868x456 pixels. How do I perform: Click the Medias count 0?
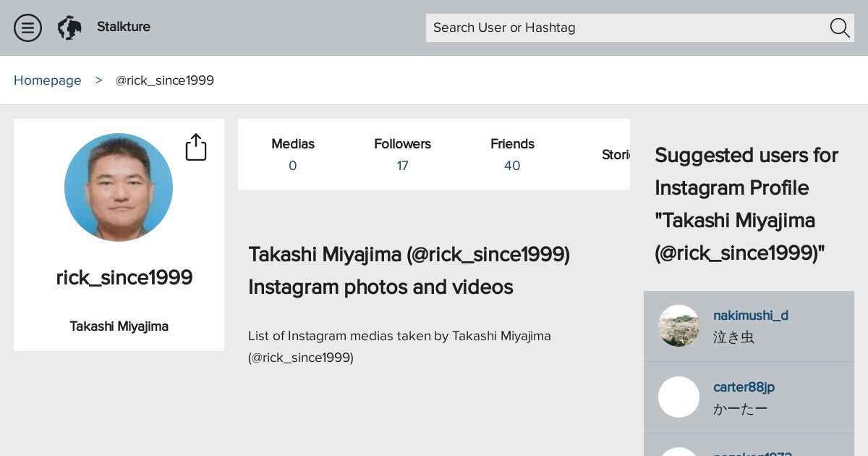[x=293, y=166]
